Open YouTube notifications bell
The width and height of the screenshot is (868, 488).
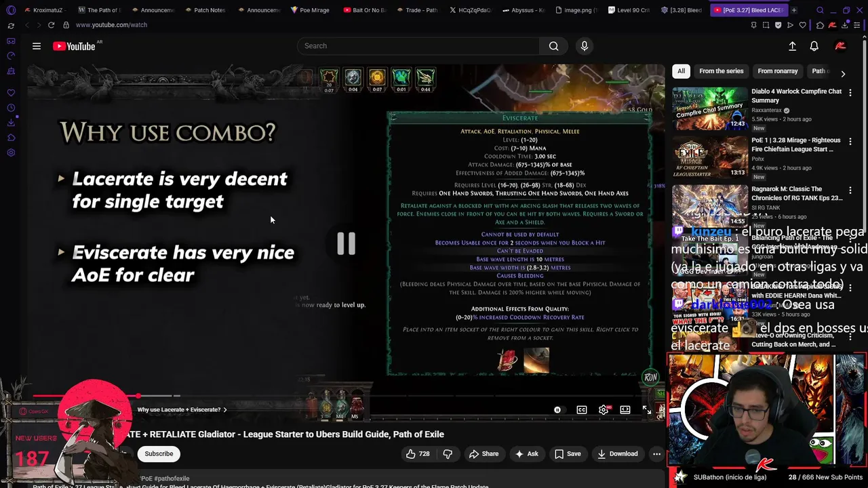pos(814,46)
